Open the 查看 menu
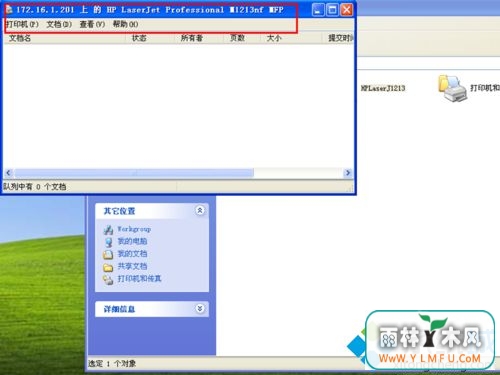The height and width of the screenshot is (375, 500). [x=92, y=24]
